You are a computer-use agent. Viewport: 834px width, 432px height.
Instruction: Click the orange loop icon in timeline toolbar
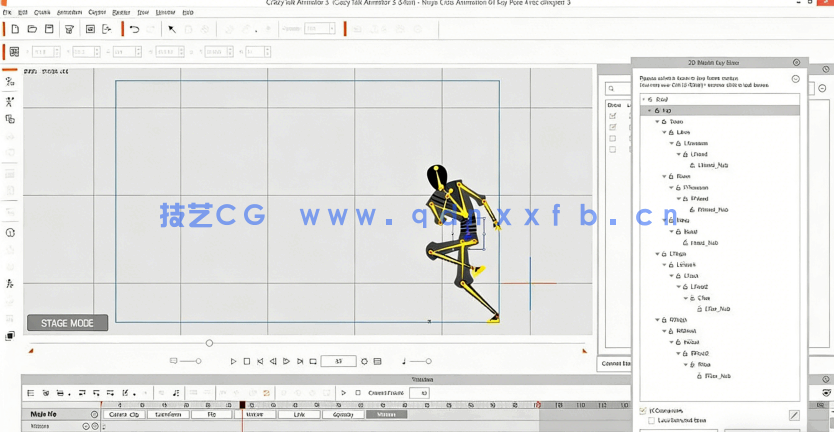click(x=266, y=393)
